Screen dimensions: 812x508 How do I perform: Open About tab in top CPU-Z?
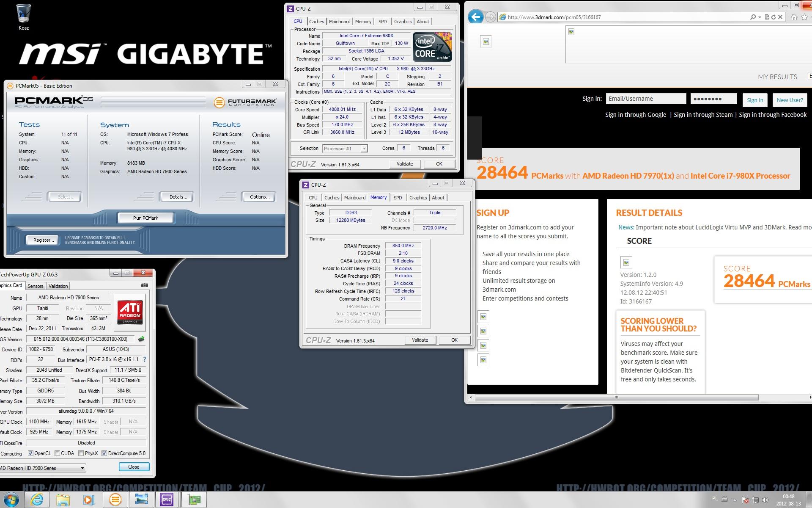point(423,22)
